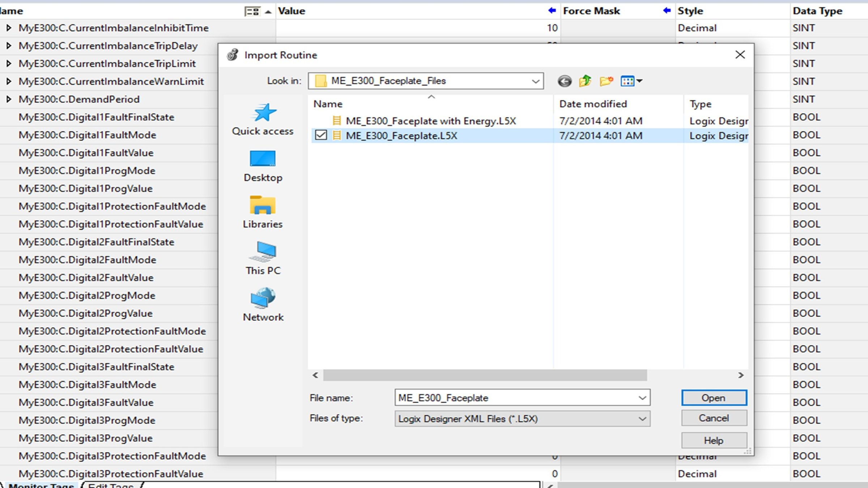Viewport: 868px width, 488px height.
Task: Click Import Routine dialog title icon
Action: tap(233, 55)
